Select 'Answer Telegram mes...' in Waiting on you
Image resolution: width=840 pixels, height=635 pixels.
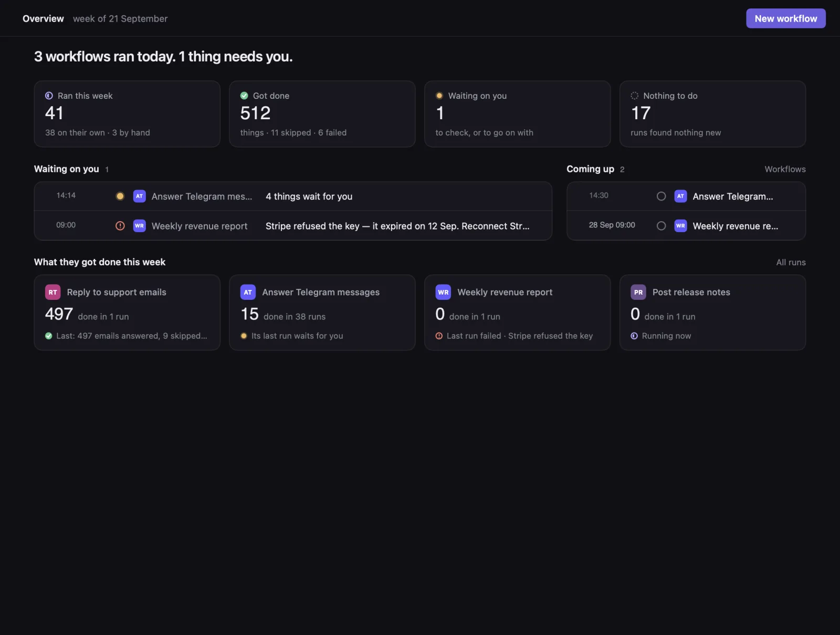point(202,196)
